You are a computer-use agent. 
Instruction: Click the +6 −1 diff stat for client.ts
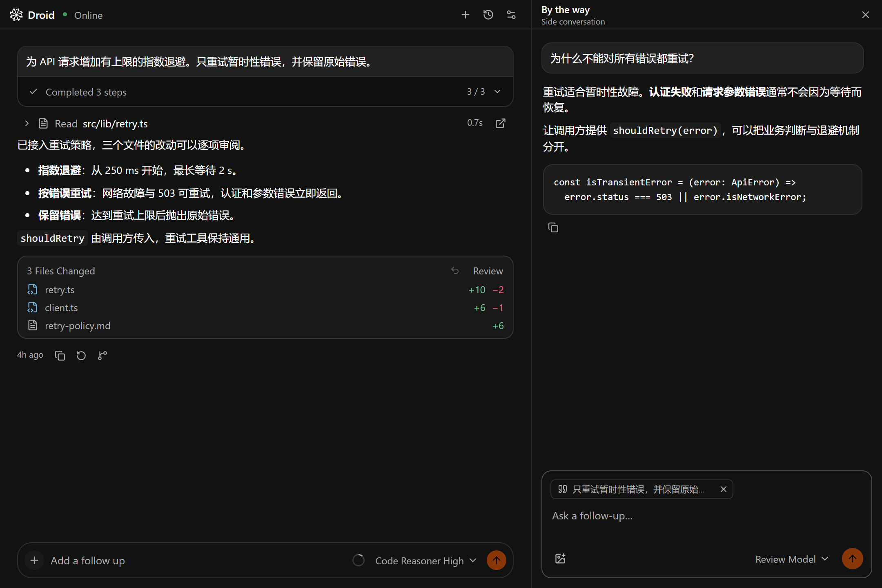click(x=488, y=307)
